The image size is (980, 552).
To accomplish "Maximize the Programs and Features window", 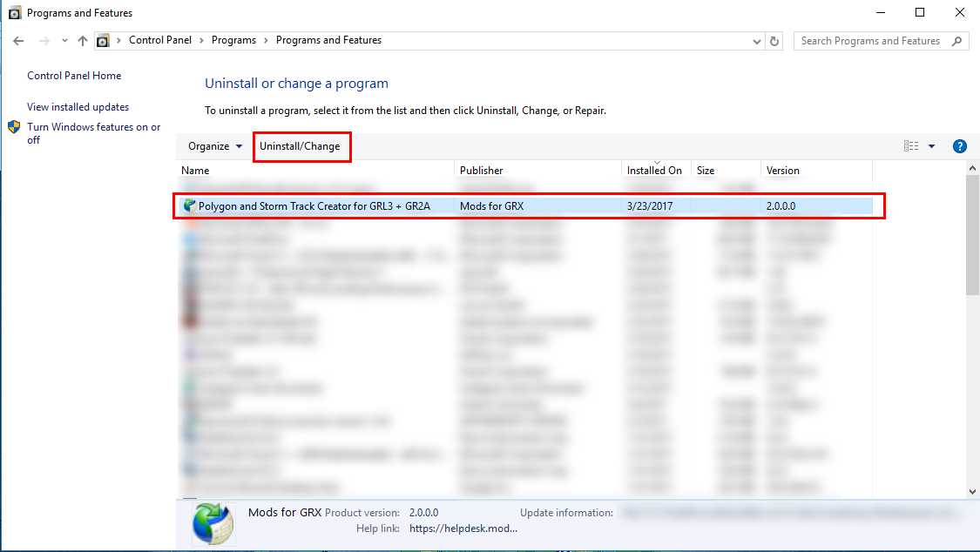I will (x=920, y=12).
